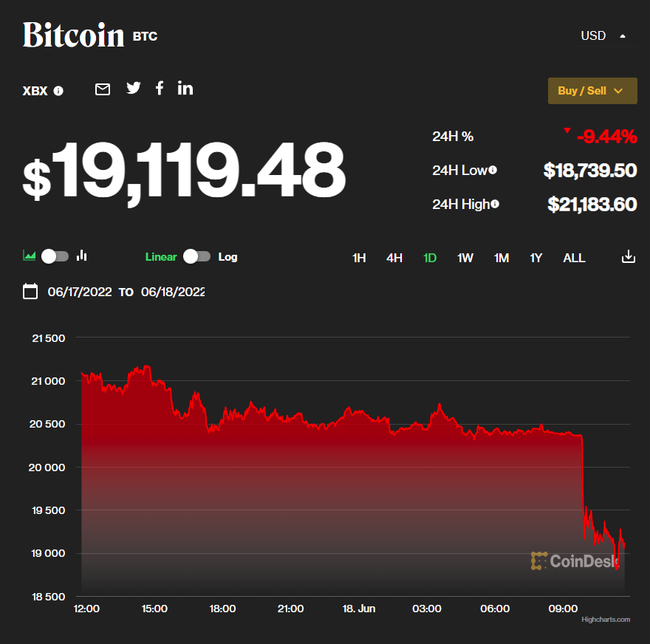Click the XBX info icon
This screenshot has height=644, width=650.
pyautogui.click(x=58, y=91)
